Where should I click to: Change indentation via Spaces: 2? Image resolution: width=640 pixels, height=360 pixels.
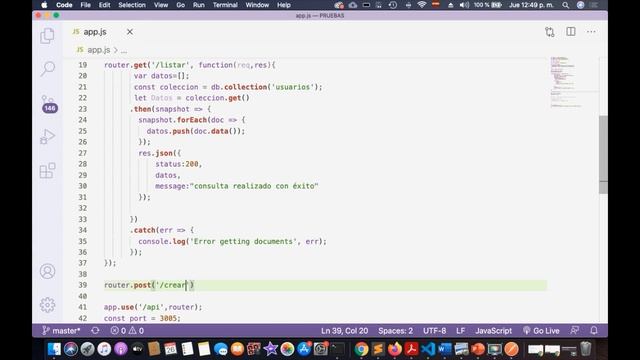point(395,331)
